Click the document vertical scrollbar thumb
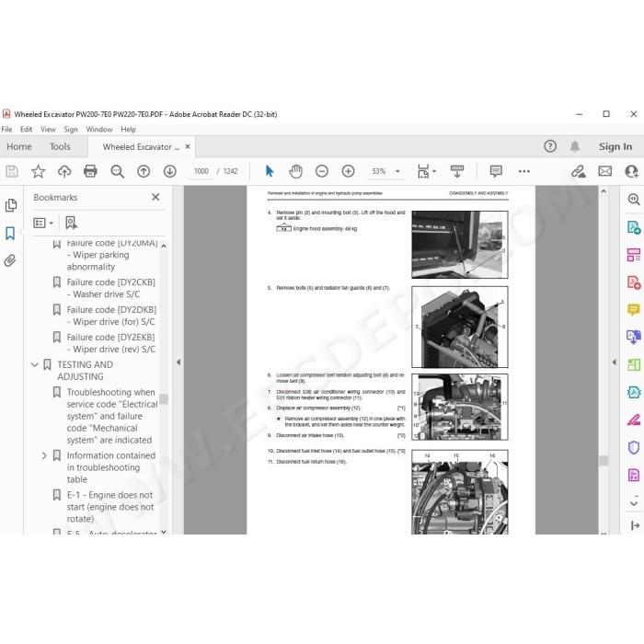Image resolution: width=644 pixels, height=644 pixels. tap(604, 460)
